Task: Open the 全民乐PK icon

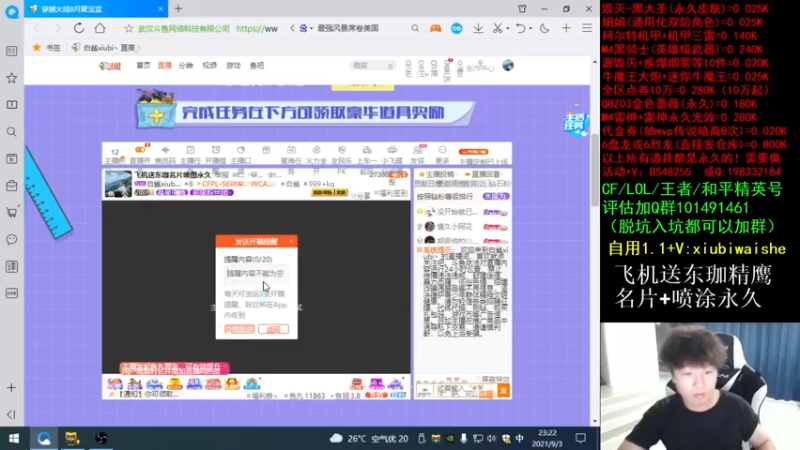Action: [x=341, y=150]
